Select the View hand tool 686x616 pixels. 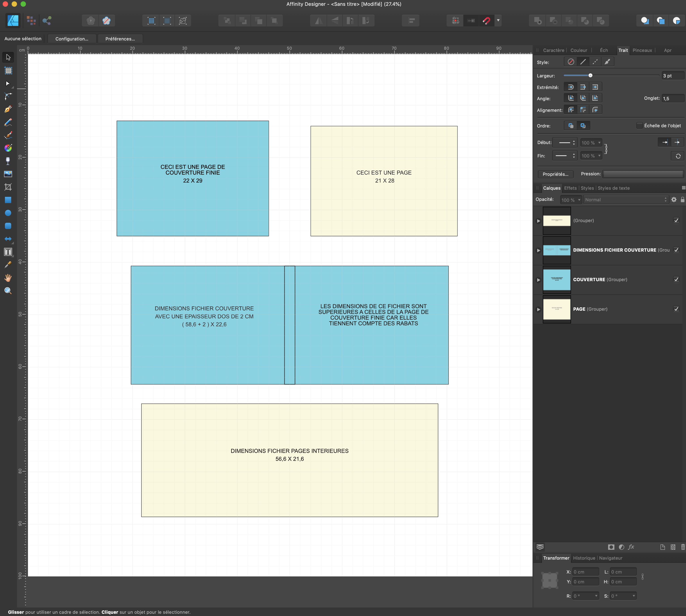pyautogui.click(x=8, y=278)
